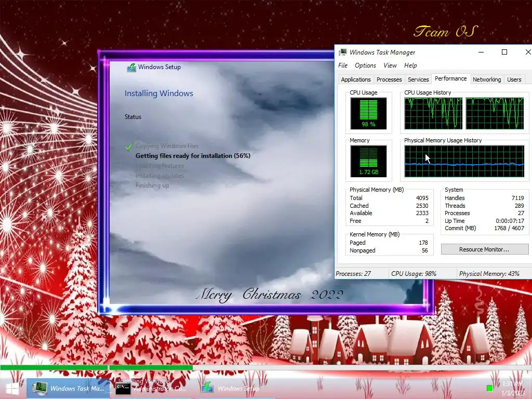Click Cached memory value 2530
This screenshot has height=399, width=532.
click(422, 206)
